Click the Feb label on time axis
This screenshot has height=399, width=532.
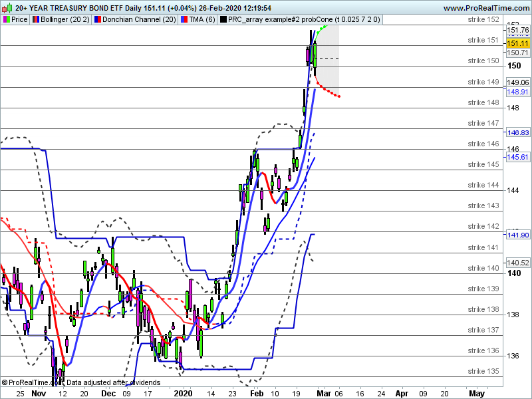(x=257, y=394)
